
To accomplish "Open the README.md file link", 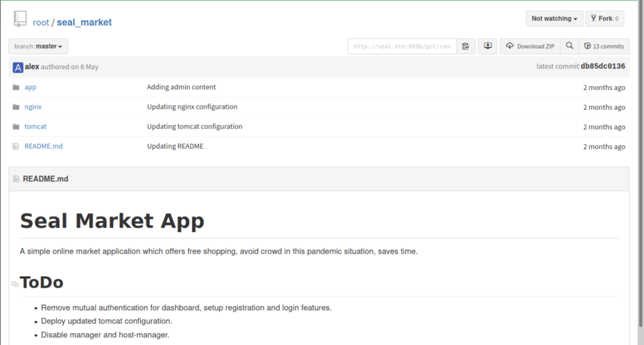I will point(43,147).
